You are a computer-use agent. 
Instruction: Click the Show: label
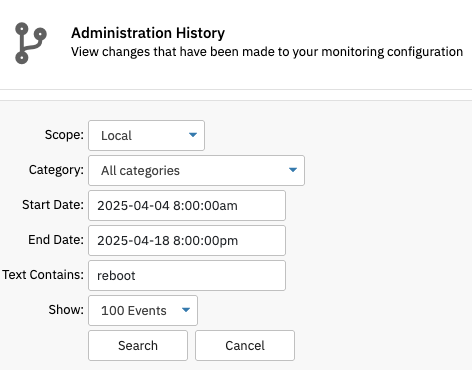point(66,310)
